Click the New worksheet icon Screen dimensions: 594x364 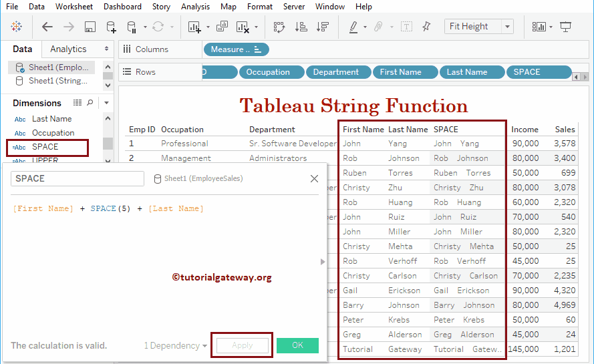point(195,27)
